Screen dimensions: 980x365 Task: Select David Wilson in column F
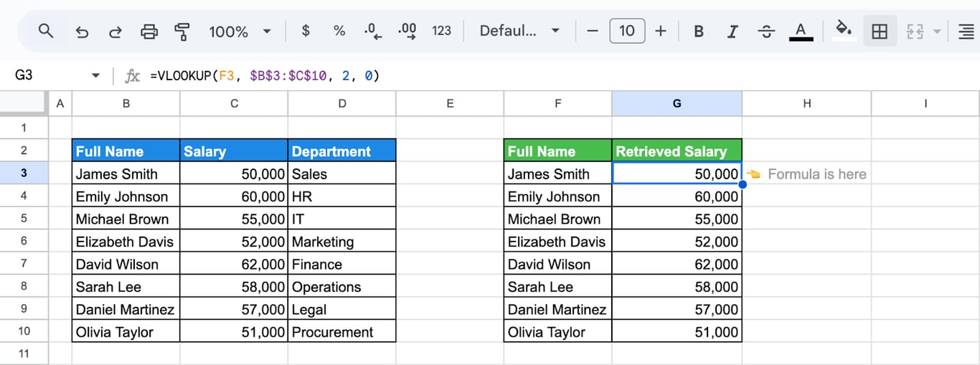[558, 264]
